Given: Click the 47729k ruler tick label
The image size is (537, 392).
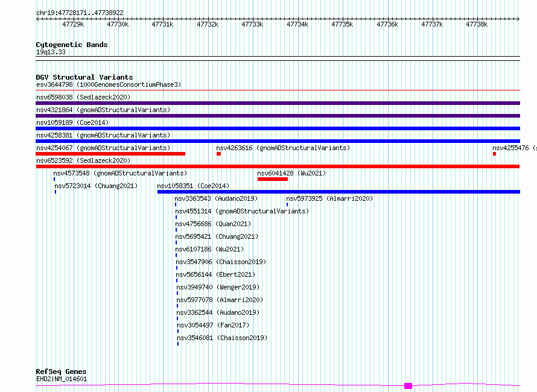Looking at the screenshot, I should pyautogui.click(x=73, y=24).
